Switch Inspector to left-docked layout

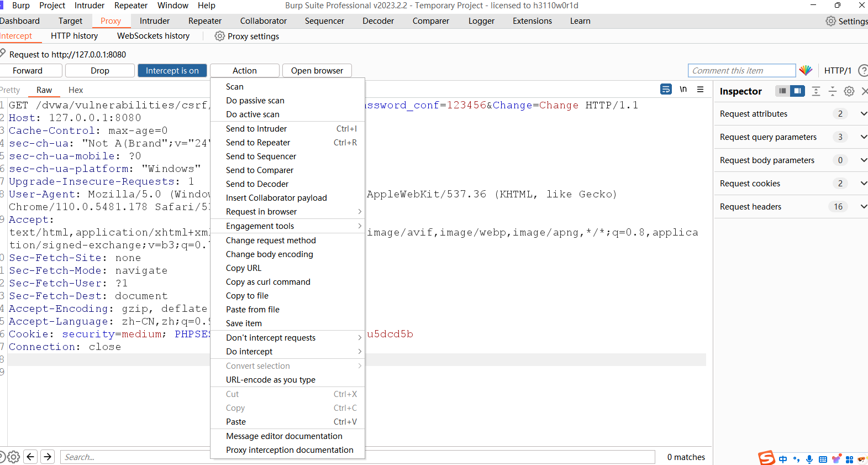(782, 91)
